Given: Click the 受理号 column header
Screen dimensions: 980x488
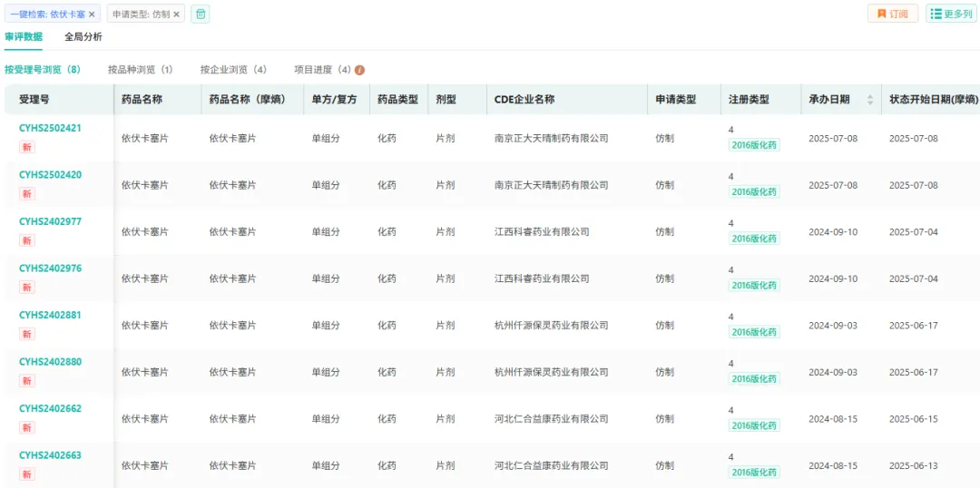Looking at the screenshot, I should (x=34, y=100).
